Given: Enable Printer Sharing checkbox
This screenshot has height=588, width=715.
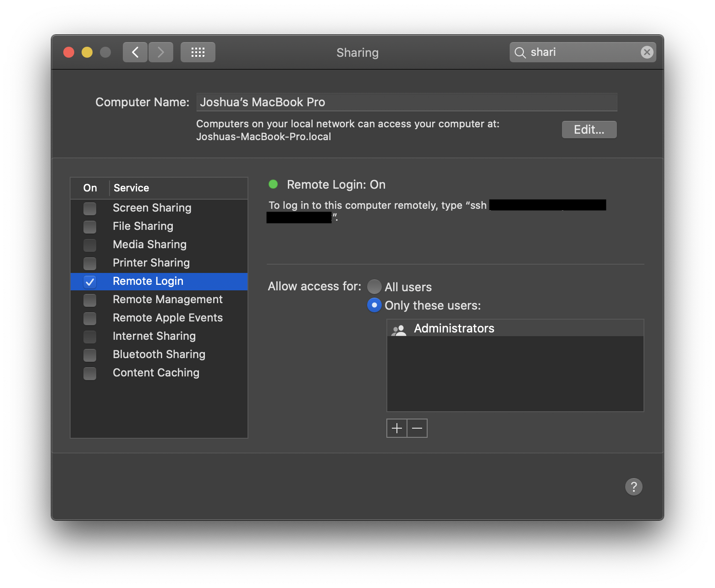Looking at the screenshot, I should [90, 263].
